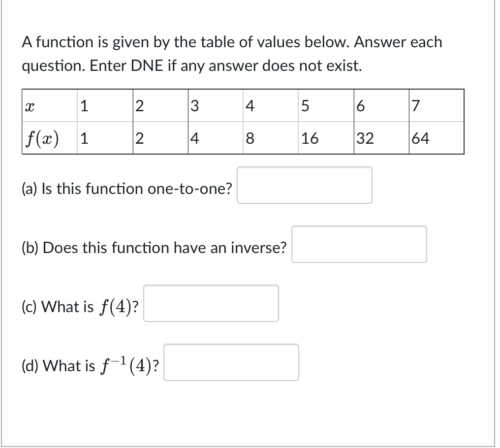Click the cell with f(x) value 4

point(215,137)
